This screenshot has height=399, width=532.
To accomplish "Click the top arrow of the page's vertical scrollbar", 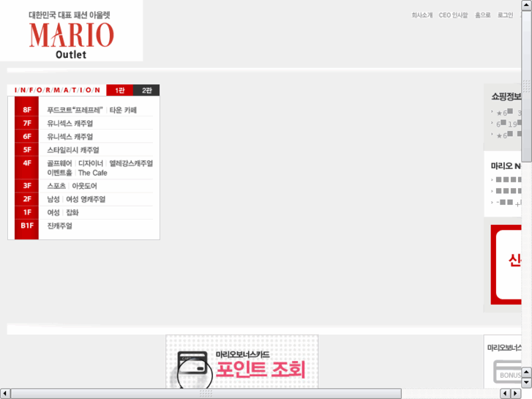I will (x=527, y=5).
